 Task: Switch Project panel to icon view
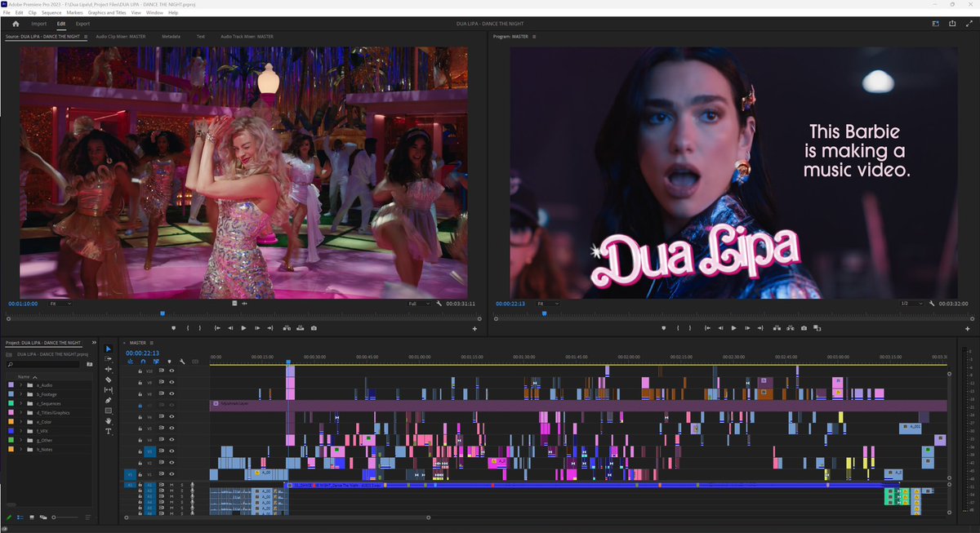32,517
